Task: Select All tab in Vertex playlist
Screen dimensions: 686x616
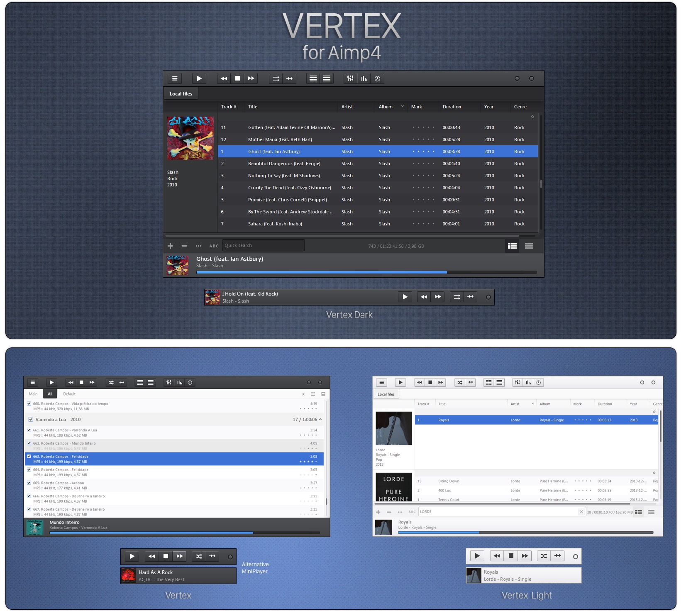Action: 50,394
